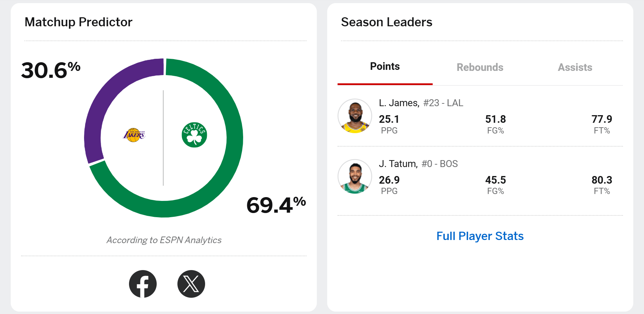The width and height of the screenshot is (644, 314).
Task: Open L. James player name link
Action: click(399, 103)
